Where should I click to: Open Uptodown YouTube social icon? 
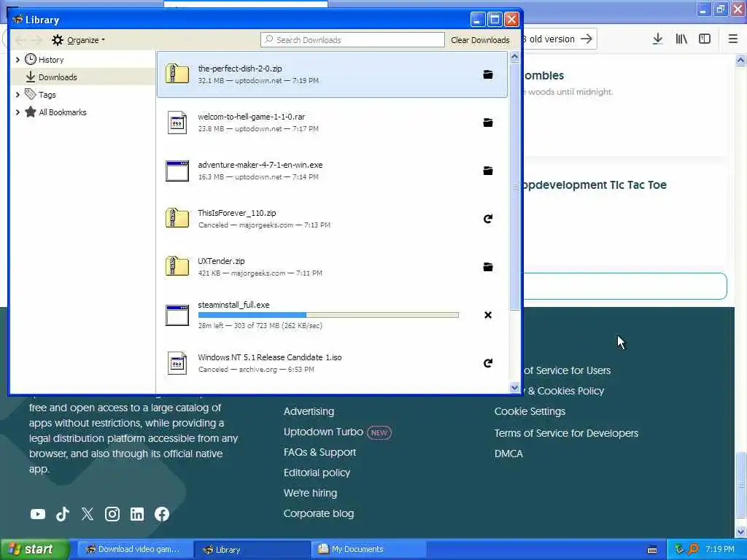[x=38, y=514]
